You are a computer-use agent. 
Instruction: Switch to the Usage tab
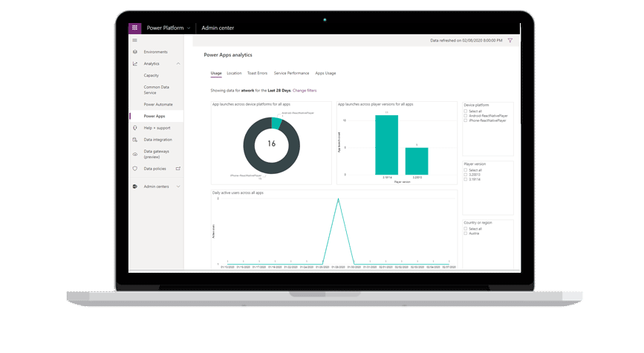click(216, 73)
